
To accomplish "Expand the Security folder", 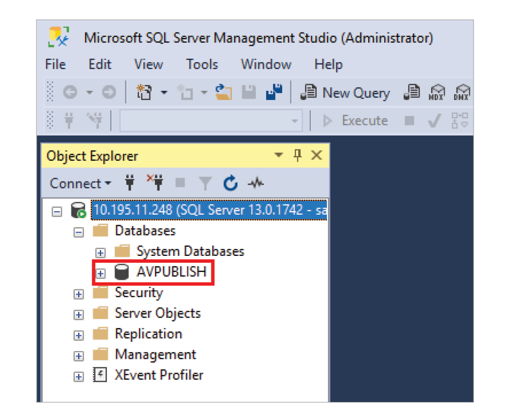I will pyautogui.click(x=78, y=294).
